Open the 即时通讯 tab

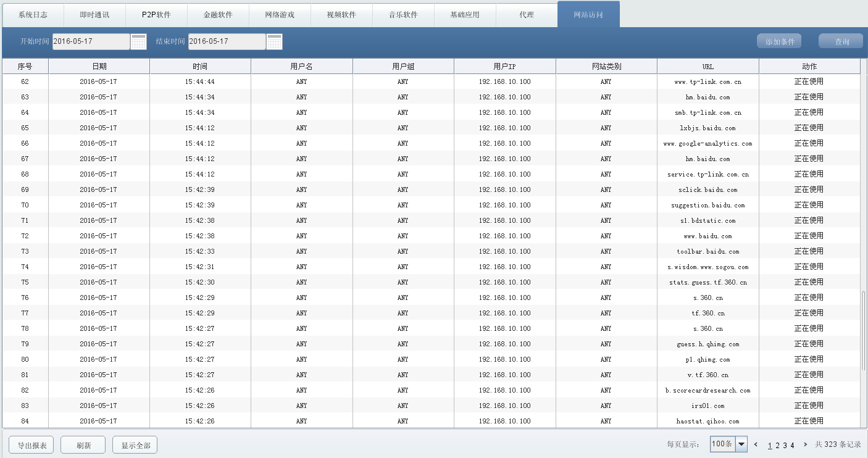94,15
